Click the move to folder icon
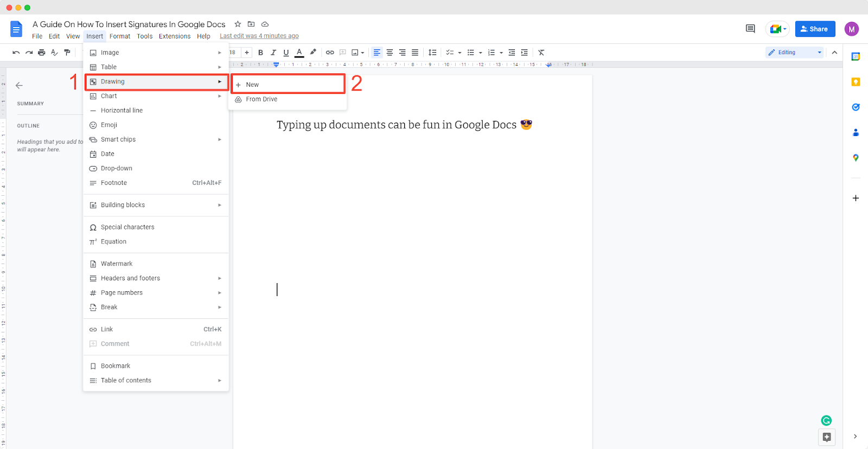868x449 pixels. 251,24
